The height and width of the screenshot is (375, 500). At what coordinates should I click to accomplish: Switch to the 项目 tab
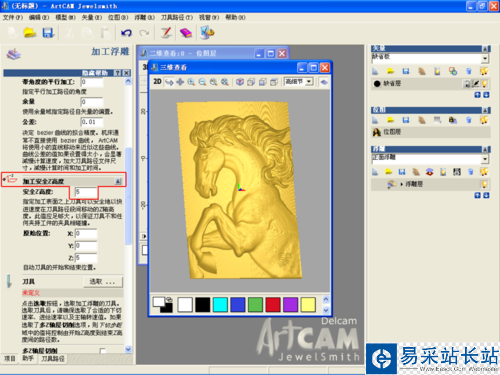tap(10, 359)
